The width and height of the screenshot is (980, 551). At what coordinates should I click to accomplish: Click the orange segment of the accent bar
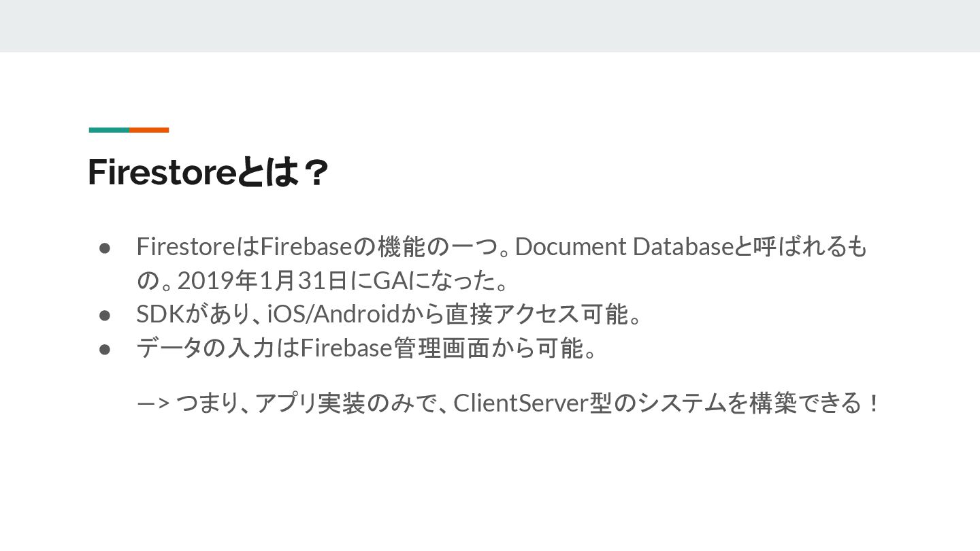[x=149, y=130]
